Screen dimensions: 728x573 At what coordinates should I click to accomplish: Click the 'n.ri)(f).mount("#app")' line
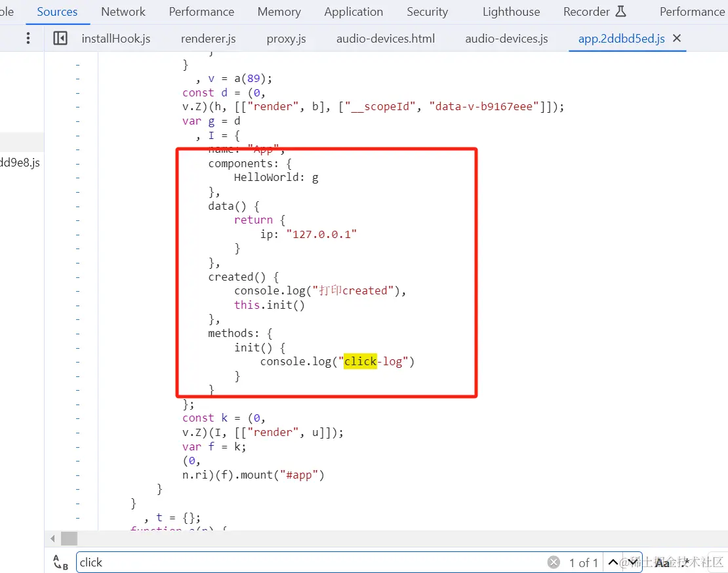coord(253,475)
